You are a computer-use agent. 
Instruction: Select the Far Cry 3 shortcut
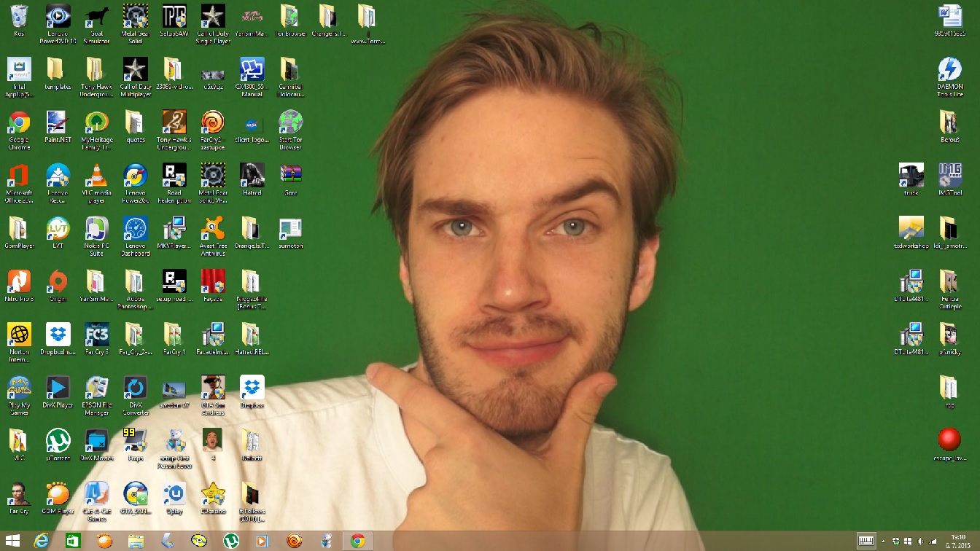[x=96, y=335]
